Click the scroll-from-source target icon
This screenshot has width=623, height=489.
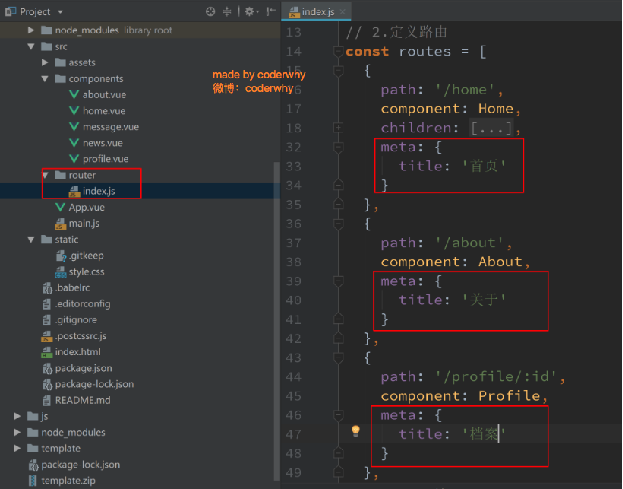pyautogui.click(x=211, y=12)
